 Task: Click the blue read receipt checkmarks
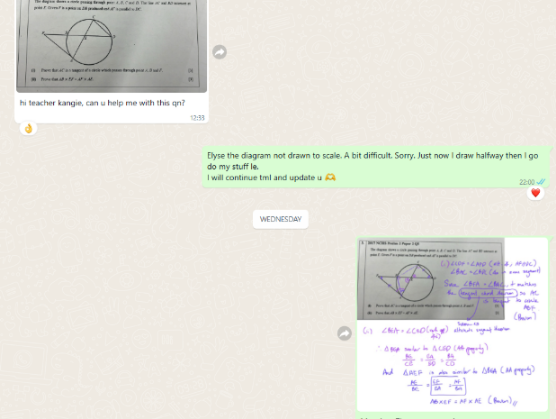(541, 182)
